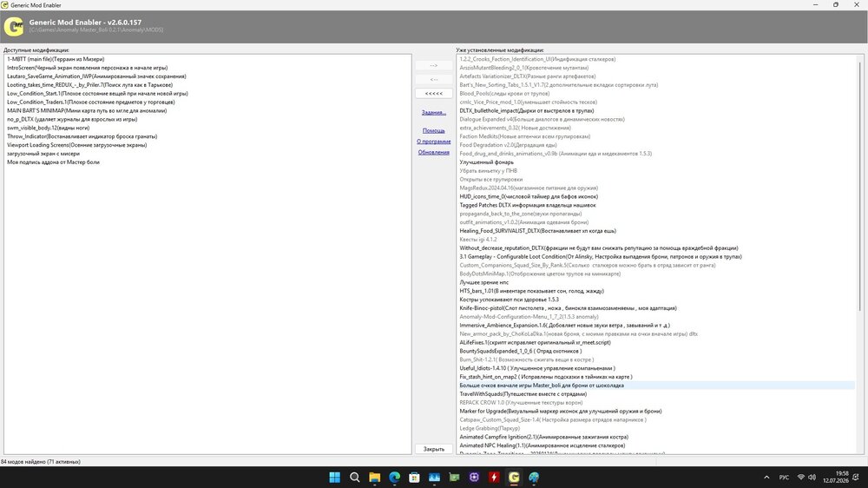Switch to Generic Mod Enabler taskbar icon
Viewport: 868px width, 488px height.
[514, 477]
